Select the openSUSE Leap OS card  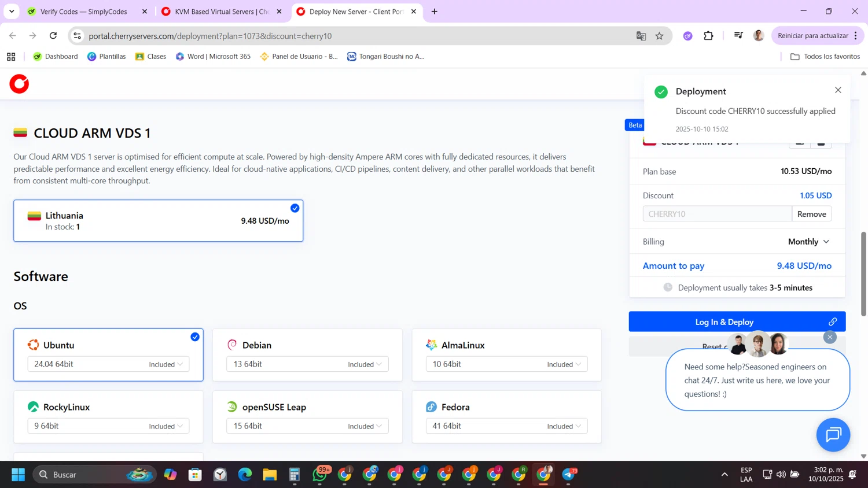307,417
